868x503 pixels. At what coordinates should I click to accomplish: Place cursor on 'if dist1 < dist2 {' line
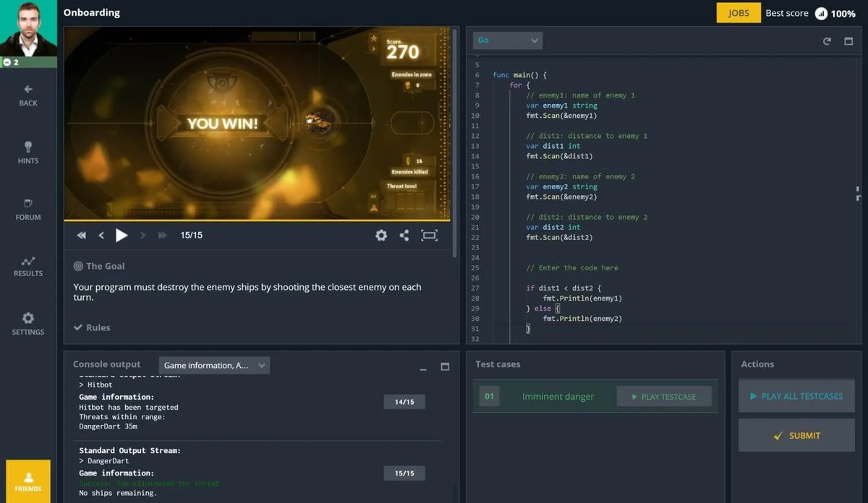pyautogui.click(x=563, y=288)
